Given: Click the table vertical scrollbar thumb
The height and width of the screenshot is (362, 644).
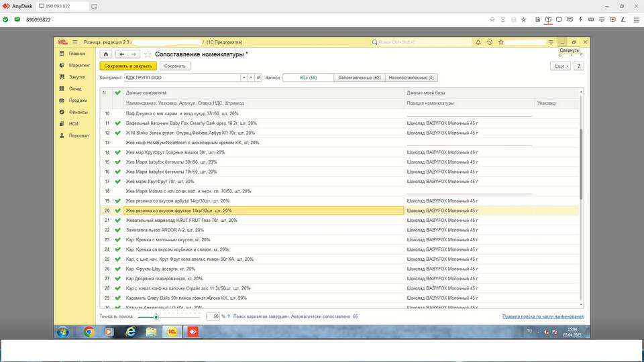Looking at the screenshot, I should [x=581, y=164].
